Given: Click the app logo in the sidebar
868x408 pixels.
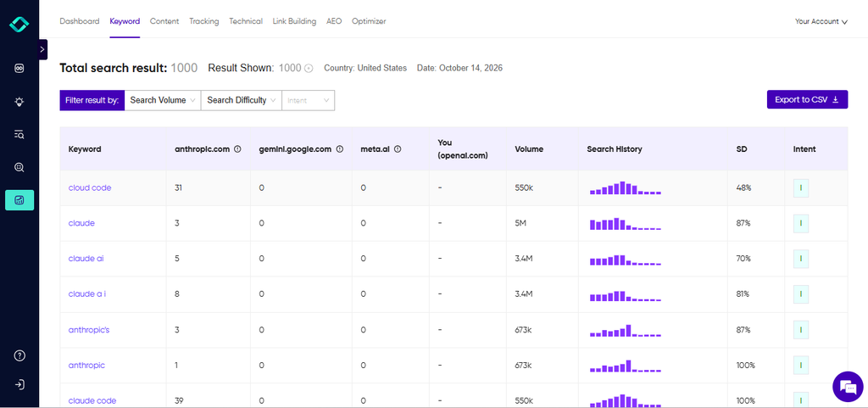Looking at the screenshot, I should pos(19,24).
